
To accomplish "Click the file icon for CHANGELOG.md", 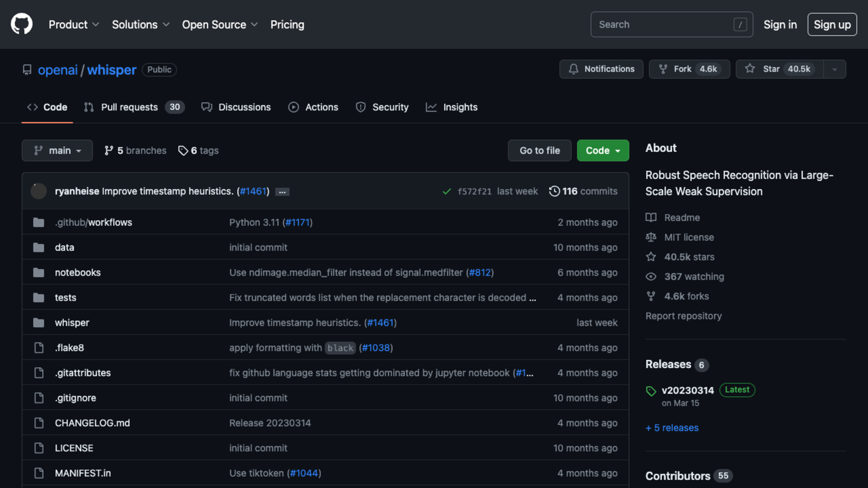I will [39, 423].
